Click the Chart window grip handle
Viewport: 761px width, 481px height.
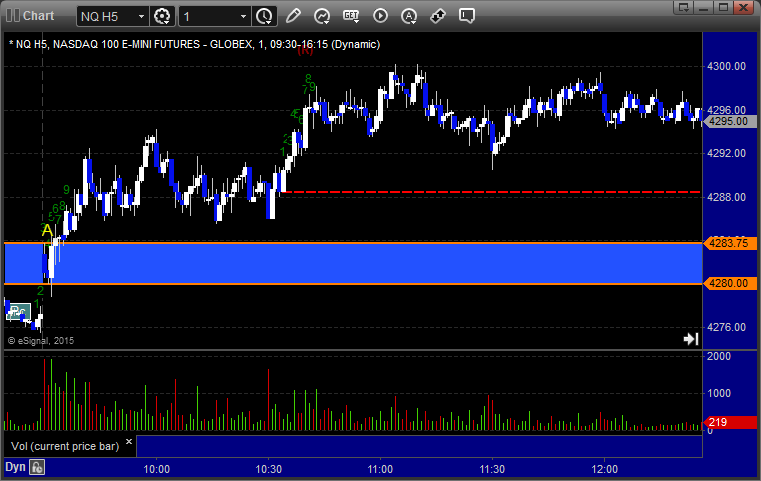(13, 16)
